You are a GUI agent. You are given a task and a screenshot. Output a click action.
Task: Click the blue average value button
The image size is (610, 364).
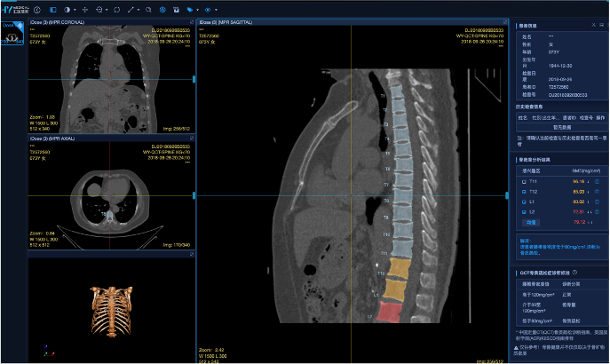532,223
